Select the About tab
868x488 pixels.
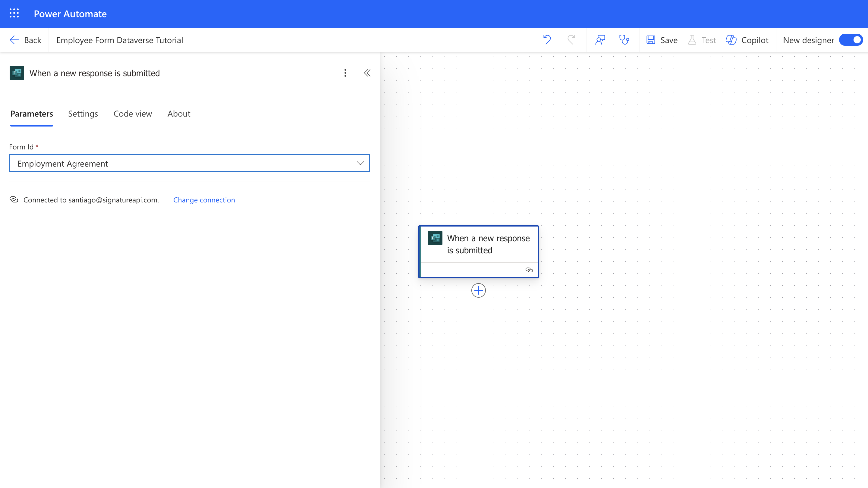[179, 114]
